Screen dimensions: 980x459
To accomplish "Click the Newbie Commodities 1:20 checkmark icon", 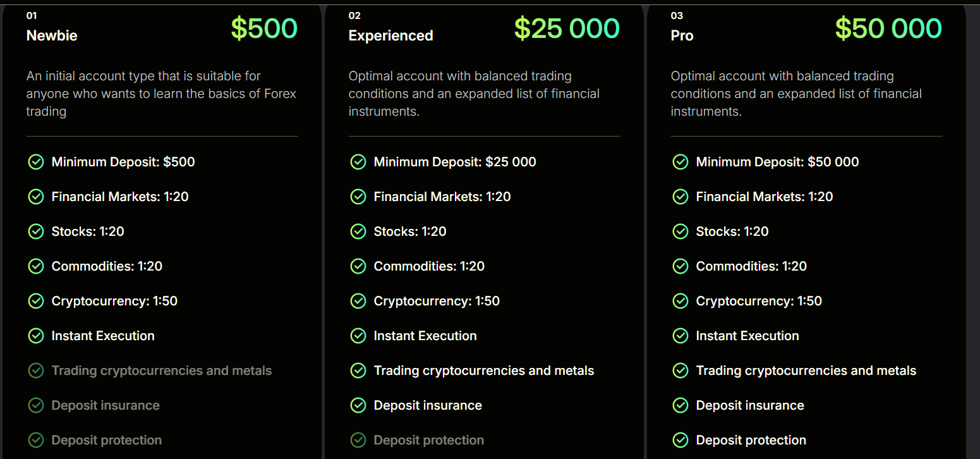I will point(36,266).
